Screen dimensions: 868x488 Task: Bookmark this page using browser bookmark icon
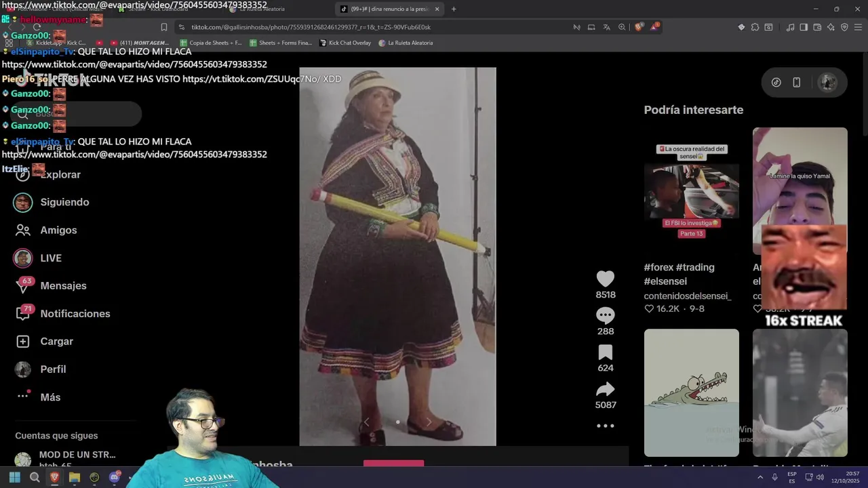pyautogui.click(x=163, y=27)
